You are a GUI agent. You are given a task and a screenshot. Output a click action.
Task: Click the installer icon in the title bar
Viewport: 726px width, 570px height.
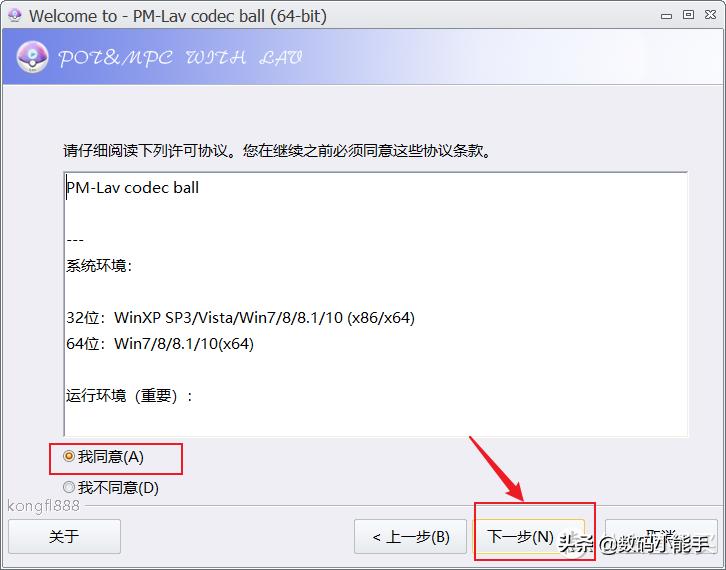coord(15,15)
